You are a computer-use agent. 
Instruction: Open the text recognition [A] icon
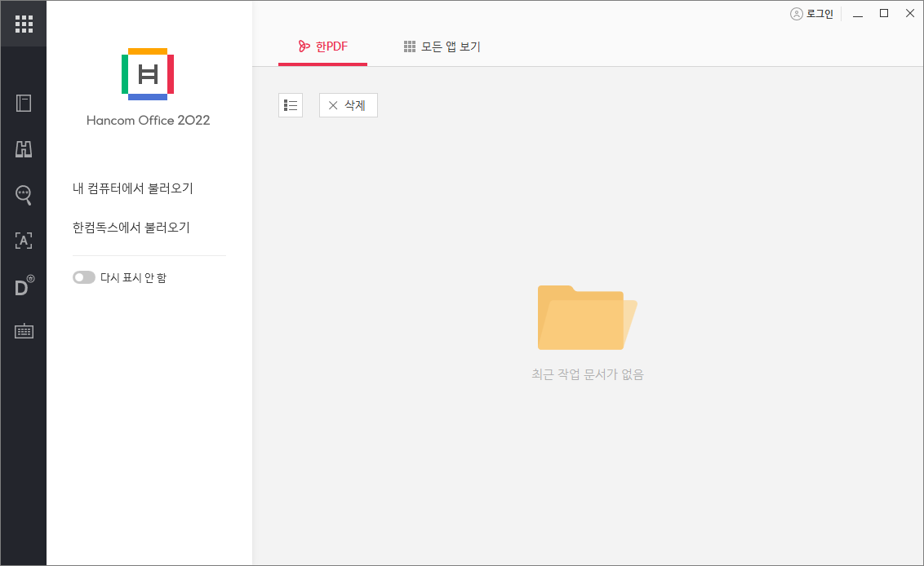24,241
